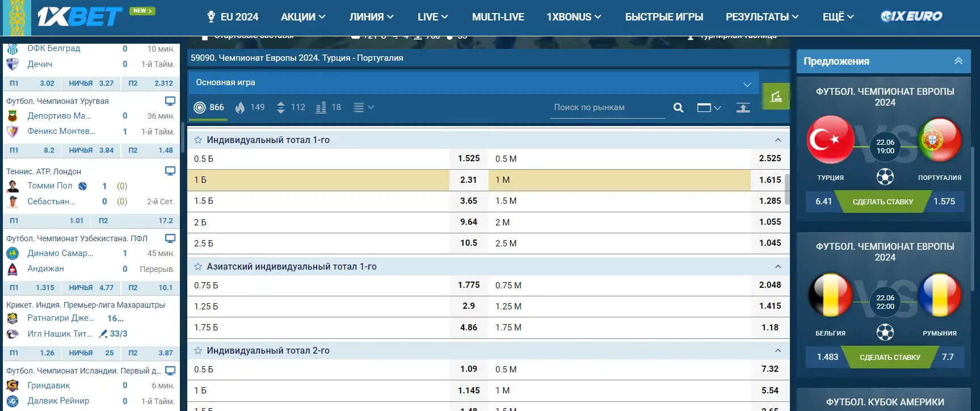Pick Румыния odds 7.7

pos(948,357)
